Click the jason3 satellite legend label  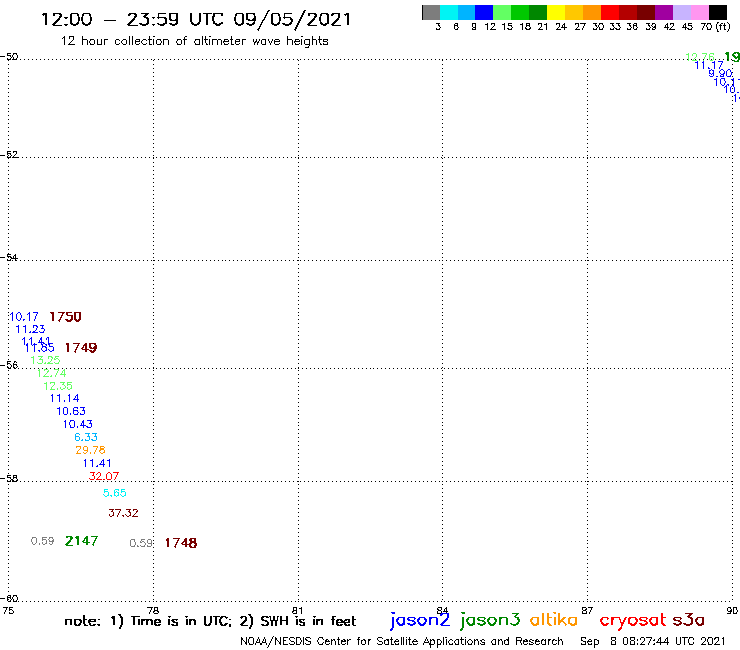(490, 620)
